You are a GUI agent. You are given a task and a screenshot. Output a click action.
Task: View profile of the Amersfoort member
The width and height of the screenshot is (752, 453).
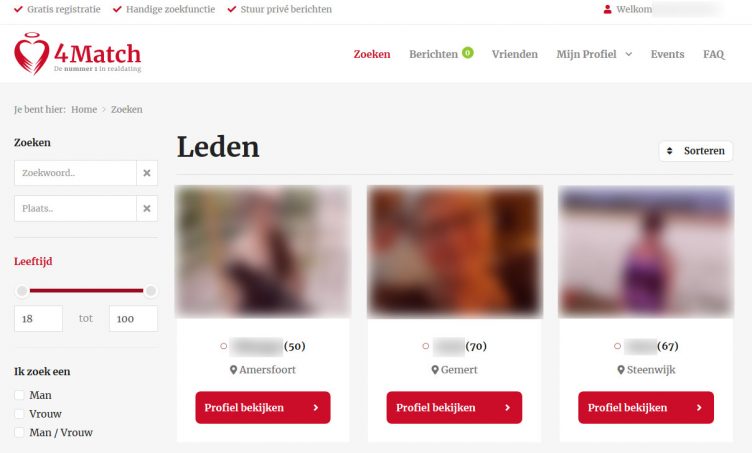pyautogui.click(x=263, y=407)
